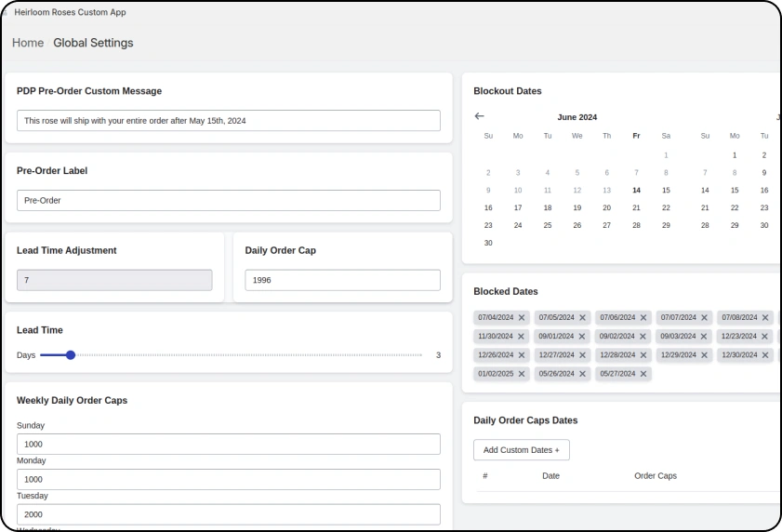This screenshot has height=532, width=782.
Task: Remove blocked date 12/23/2024
Action: coord(764,337)
